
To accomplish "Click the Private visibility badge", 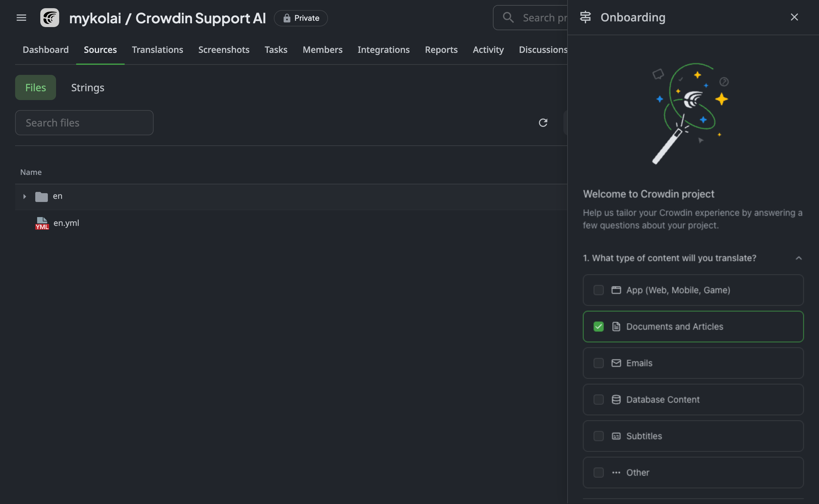I will coord(301,18).
